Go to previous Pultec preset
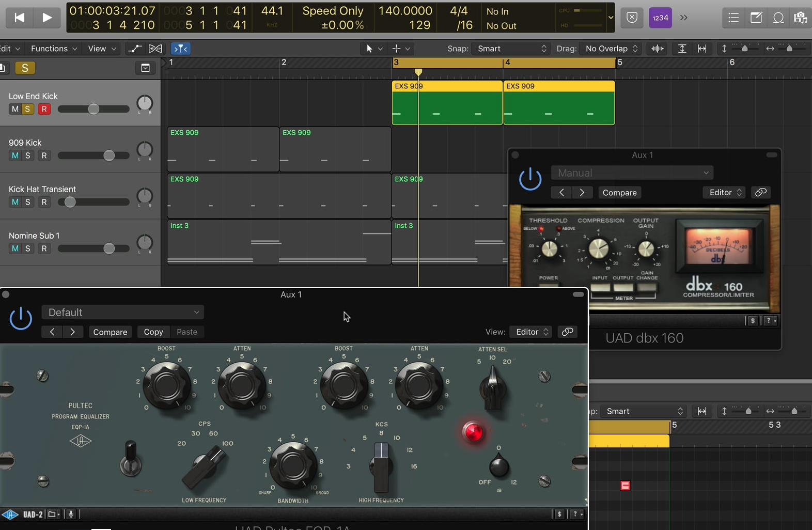The image size is (812, 530). pyautogui.click(x=52, y=332)
